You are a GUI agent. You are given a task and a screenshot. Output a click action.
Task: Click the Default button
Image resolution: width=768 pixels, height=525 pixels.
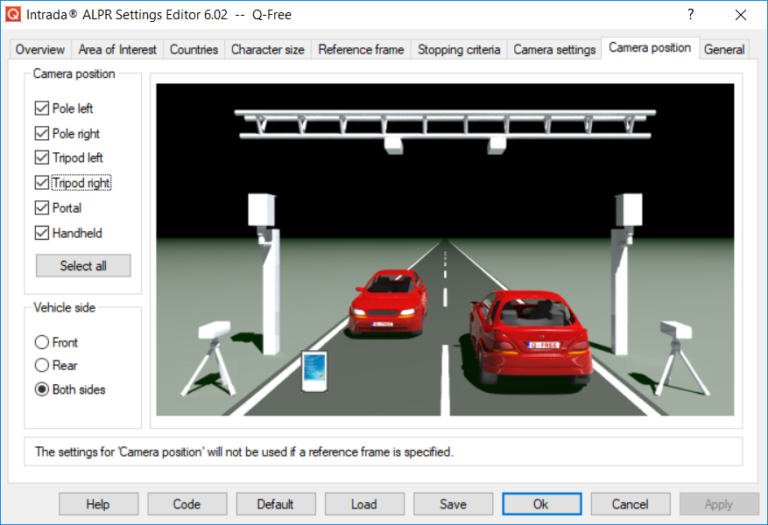276,504
